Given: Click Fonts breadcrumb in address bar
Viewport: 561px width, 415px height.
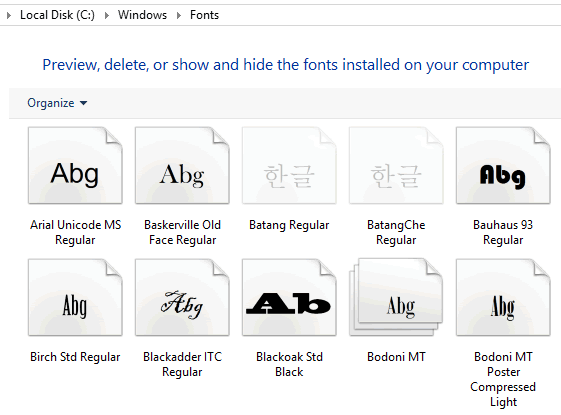Looking at the screenshot, I should [204, 15].
